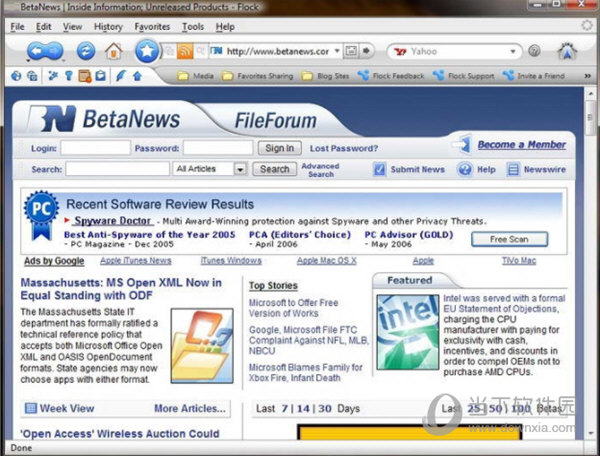Viewport: 600px width, 456px height.
Task: Click the browser address bar
Action: pyautogui.click(x=277, y=51)
